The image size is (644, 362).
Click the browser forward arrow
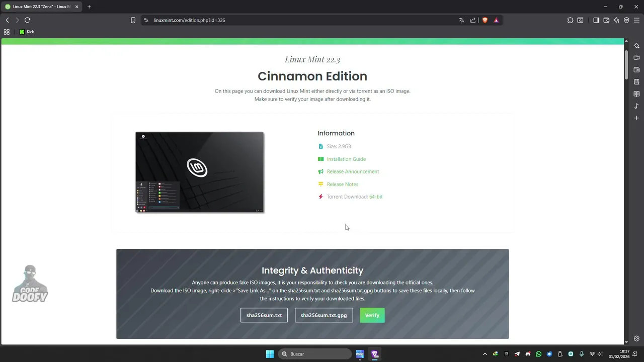point(17,20)
